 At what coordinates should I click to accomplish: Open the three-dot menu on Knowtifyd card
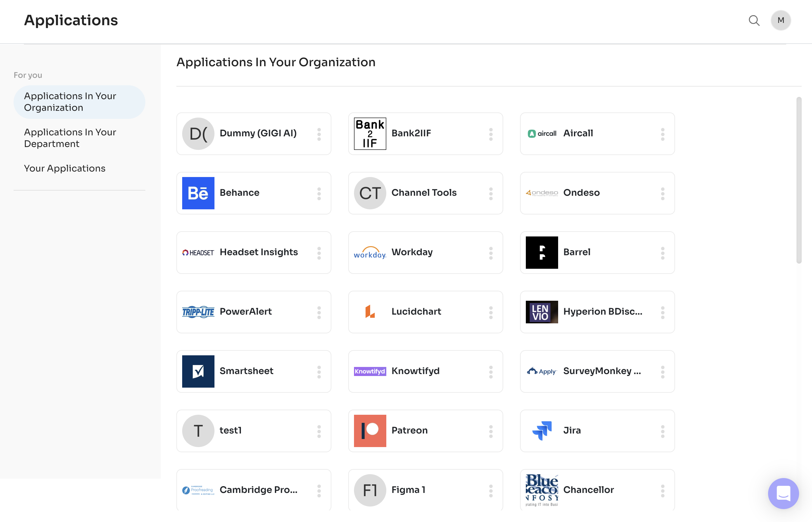click(x=491, y=372)
